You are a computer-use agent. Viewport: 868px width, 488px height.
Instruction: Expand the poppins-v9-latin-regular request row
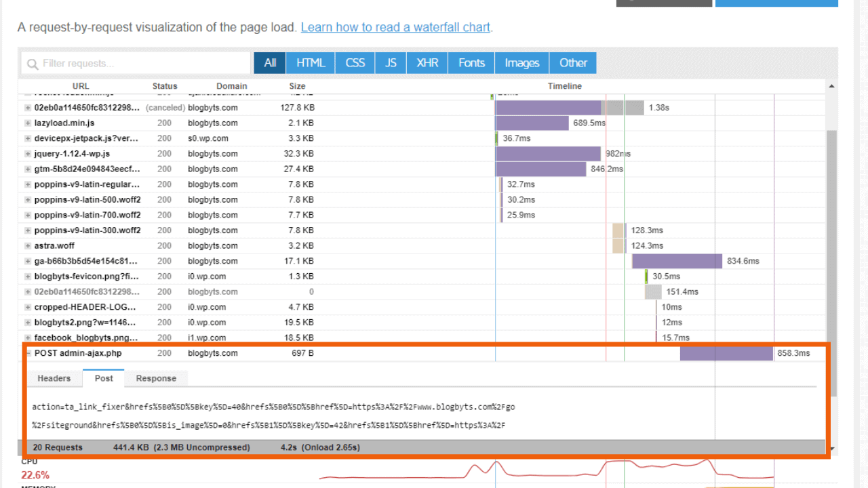pos(28,184)
